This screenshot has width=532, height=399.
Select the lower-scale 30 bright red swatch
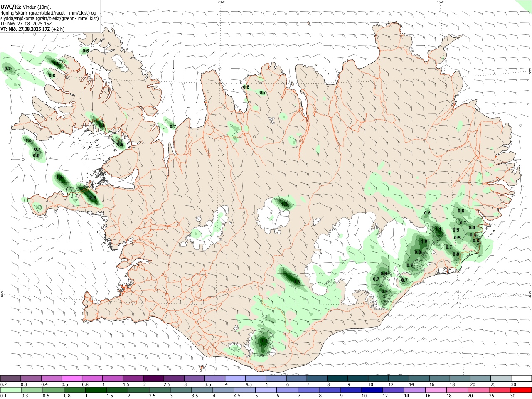(521, 390)
